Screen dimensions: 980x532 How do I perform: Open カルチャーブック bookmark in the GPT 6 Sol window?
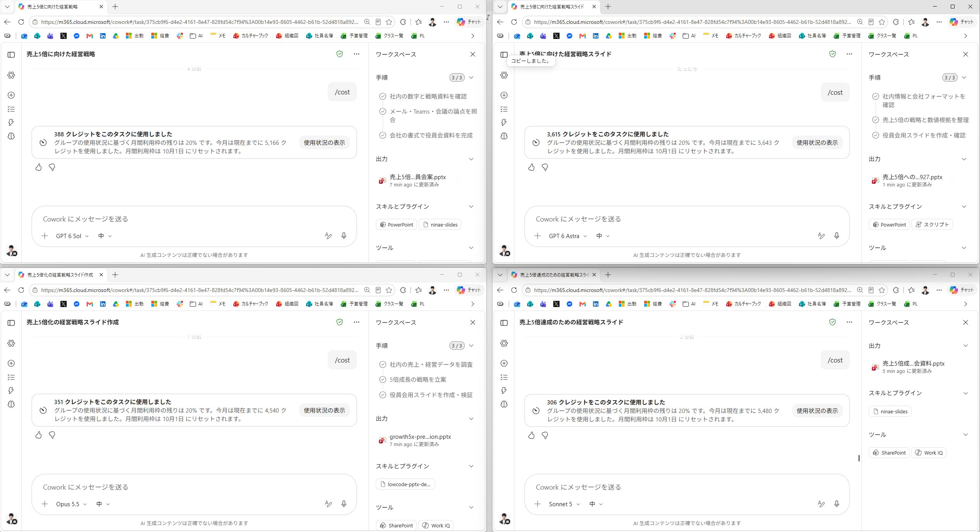250,35
